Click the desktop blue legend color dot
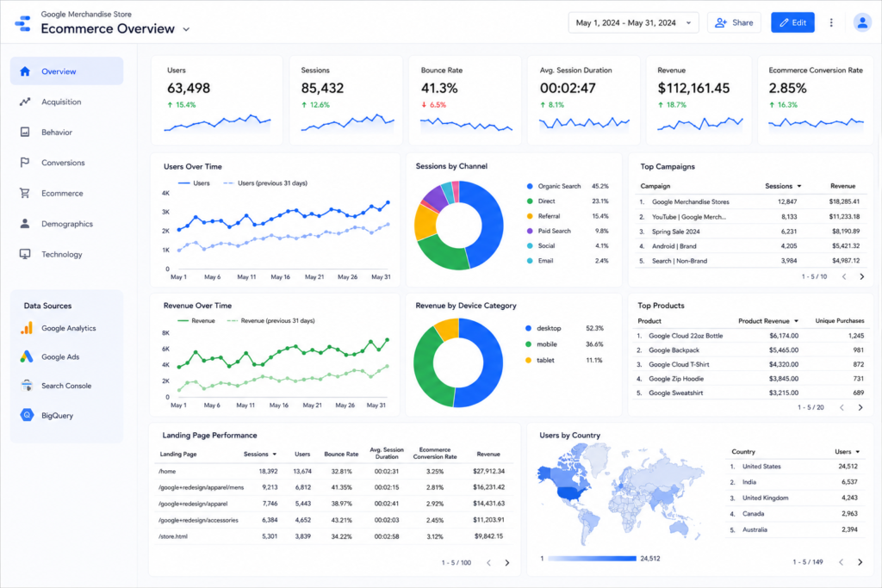Image resolution: width=882 pixels, height=588 pixels. click(528, 328)
